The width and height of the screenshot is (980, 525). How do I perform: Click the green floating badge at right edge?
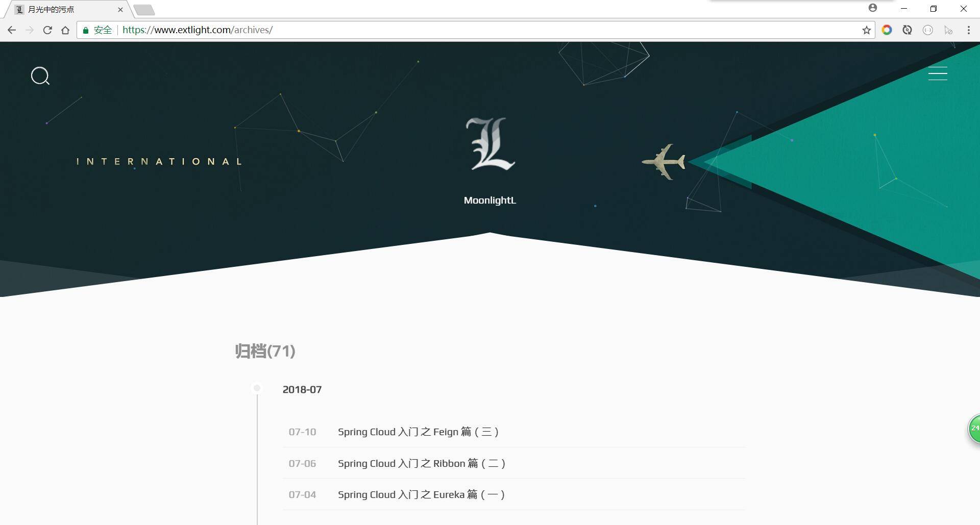click(974, 429)
